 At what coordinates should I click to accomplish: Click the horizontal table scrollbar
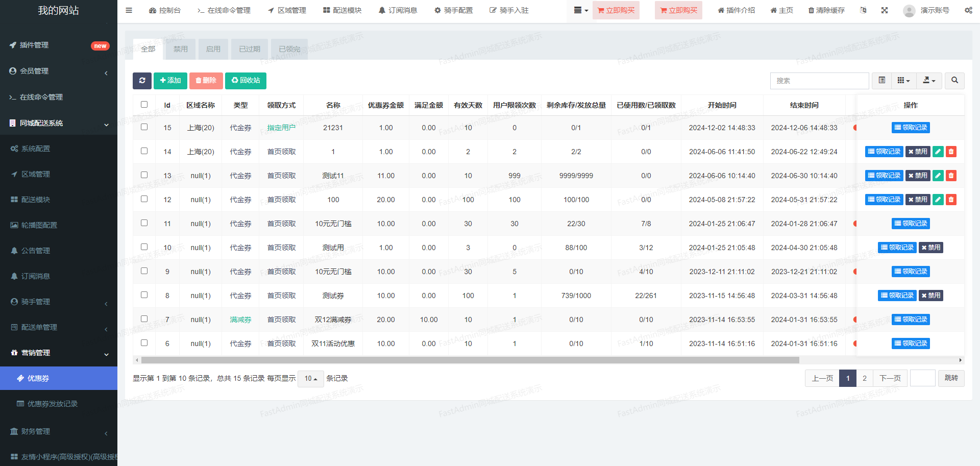pyautogui.click(x=470, y=360)
